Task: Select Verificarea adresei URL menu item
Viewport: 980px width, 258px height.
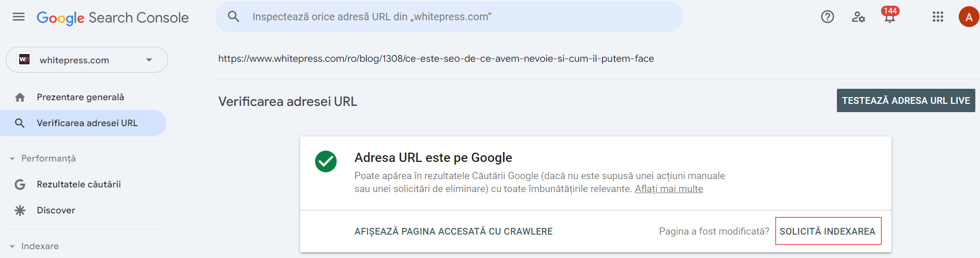Action: pos(83,123)
